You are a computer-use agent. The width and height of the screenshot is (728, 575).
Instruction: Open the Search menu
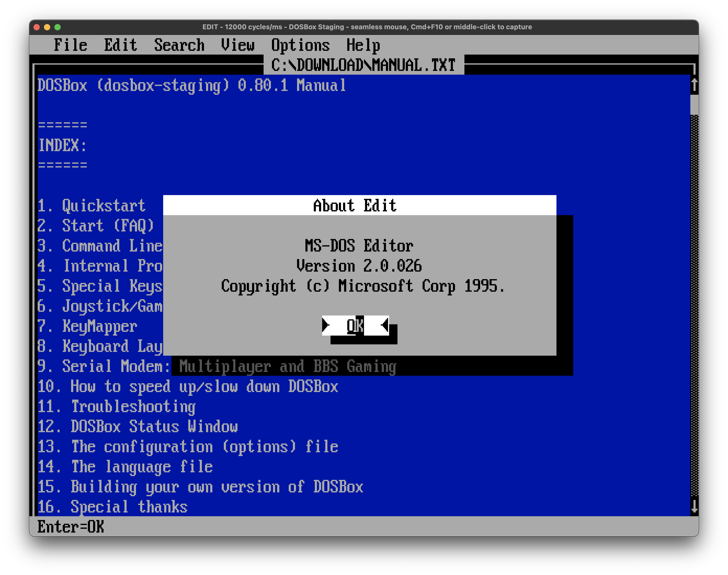click(179, 44)
